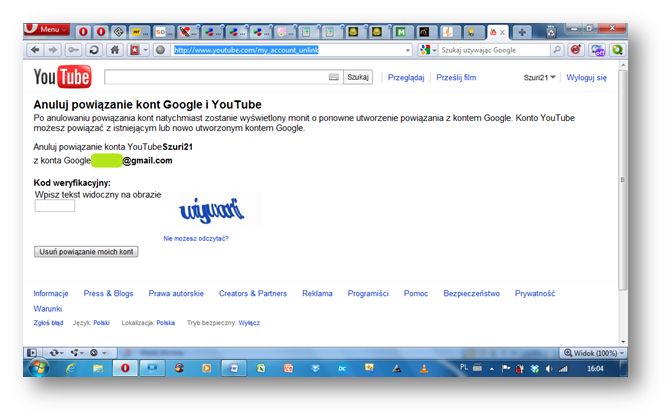Switch to the 'SO' tab
Image resolution: width=671 pixels, height=420 pixels.
[x=163, y=32]
